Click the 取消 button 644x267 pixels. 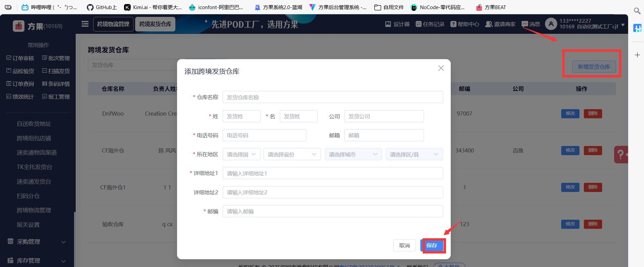coord(404,245)
